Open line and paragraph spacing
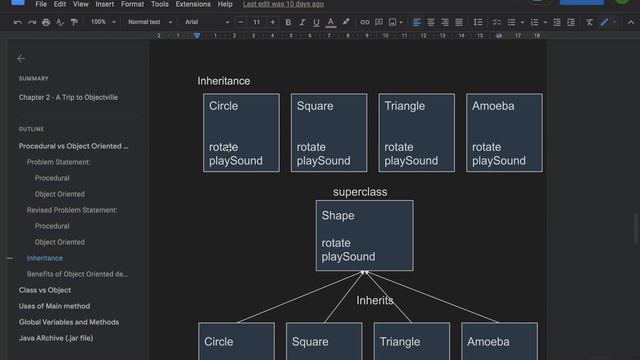 point(478,22)
